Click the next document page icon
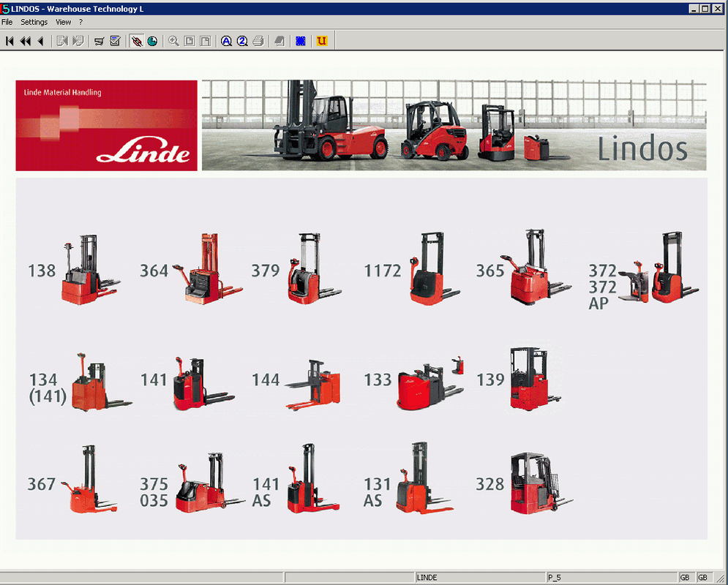728x585 pixels. coord(78,41)
